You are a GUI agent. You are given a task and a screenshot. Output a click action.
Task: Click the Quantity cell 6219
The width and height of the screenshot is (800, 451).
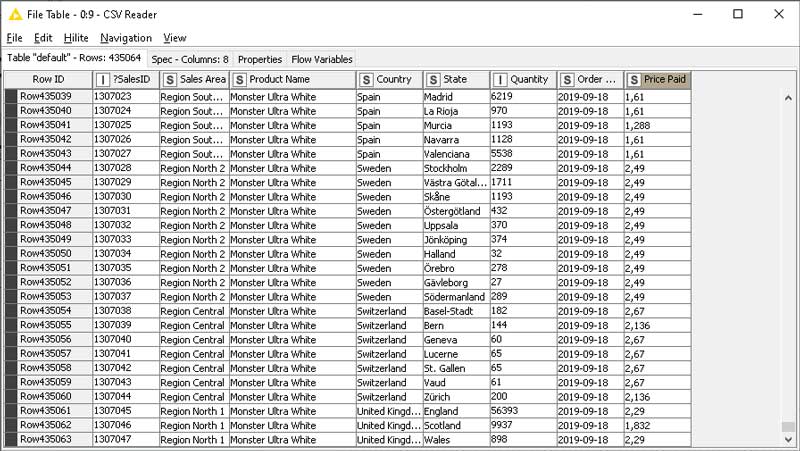tap(523, 96)
